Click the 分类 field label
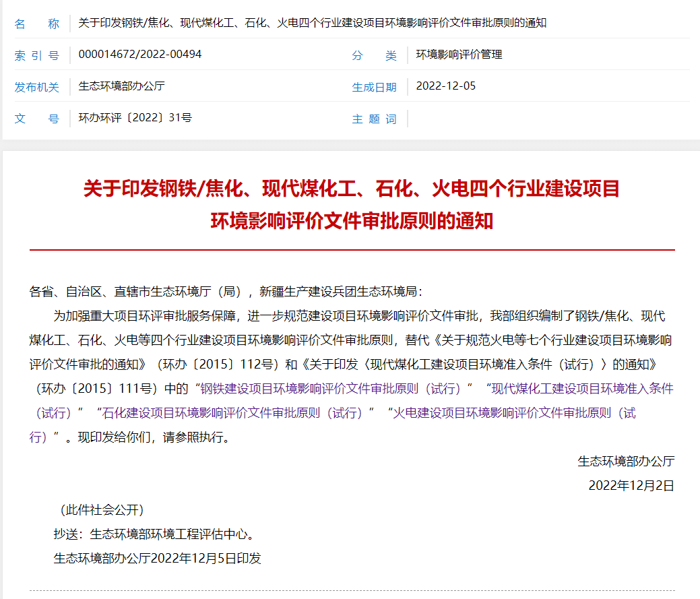 coord(374,56)
